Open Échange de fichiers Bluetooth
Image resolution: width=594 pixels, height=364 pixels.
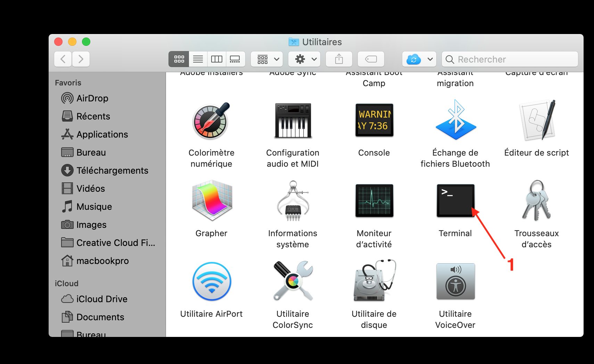455,120
